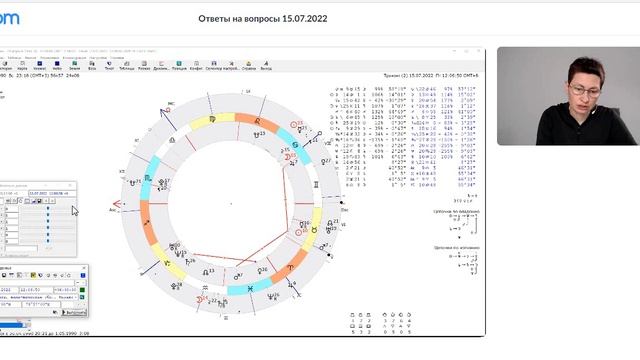640x360 pixels.
Task: Click the first step value field in dynamics panel
Action: pos(11,209)
